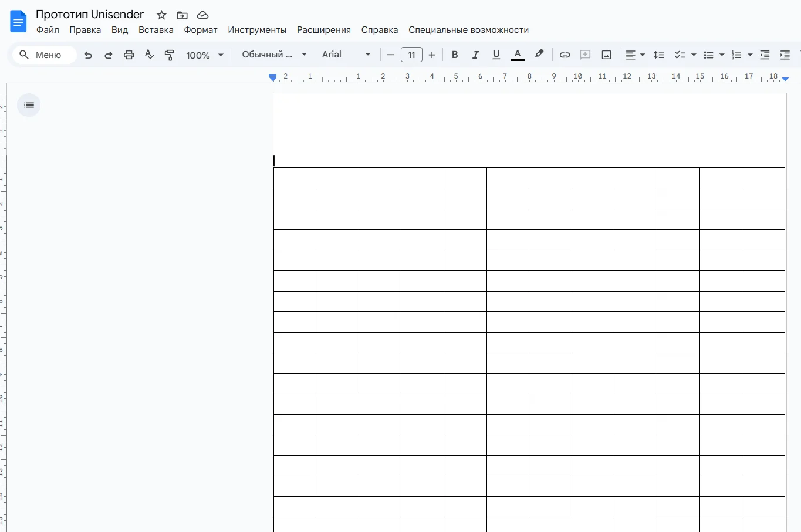Click the Insert link icon
The height and width of the screenshot is (532, 801).
click(565, 55)
